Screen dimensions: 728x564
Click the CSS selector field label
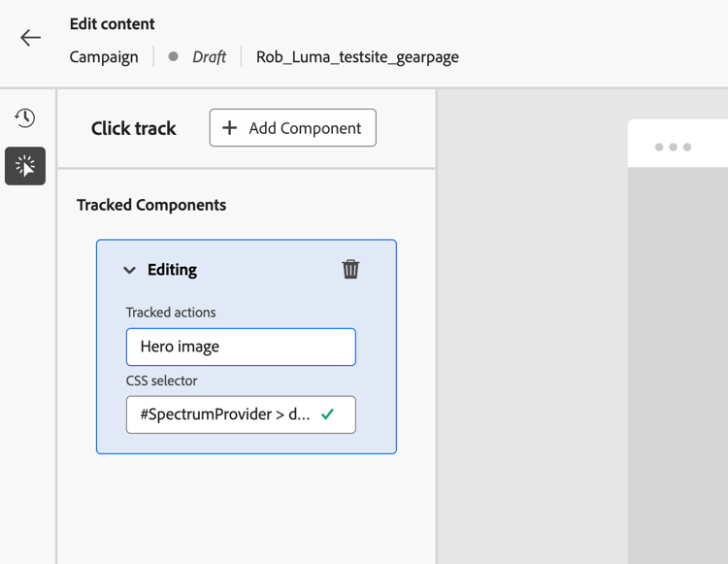tap(161, 381)
